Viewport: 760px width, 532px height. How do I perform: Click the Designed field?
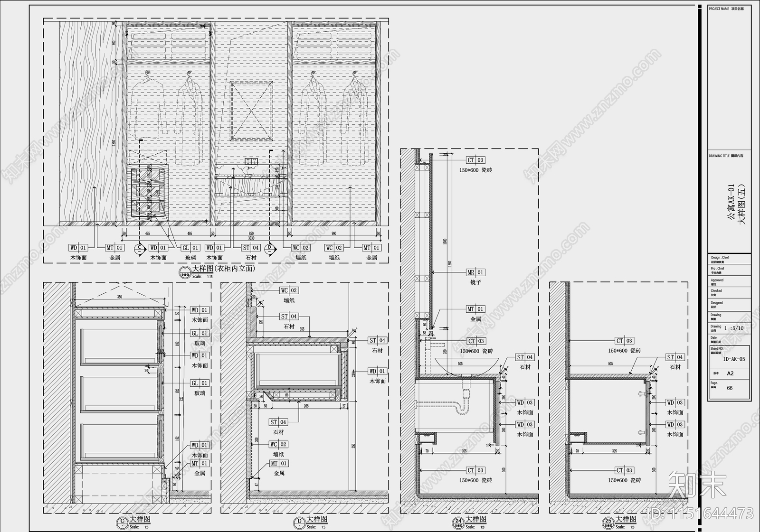pyautogui.click(x=729, y=304)
